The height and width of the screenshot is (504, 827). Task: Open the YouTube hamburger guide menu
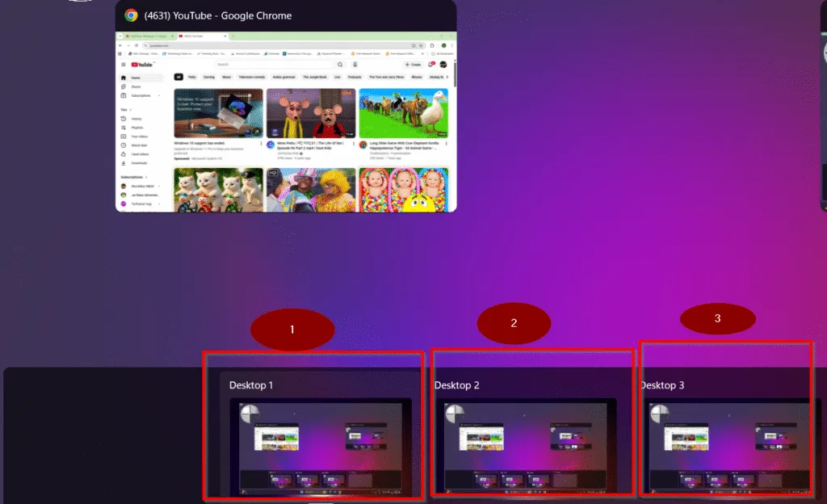pyautogui.click(x=124, y=64)
